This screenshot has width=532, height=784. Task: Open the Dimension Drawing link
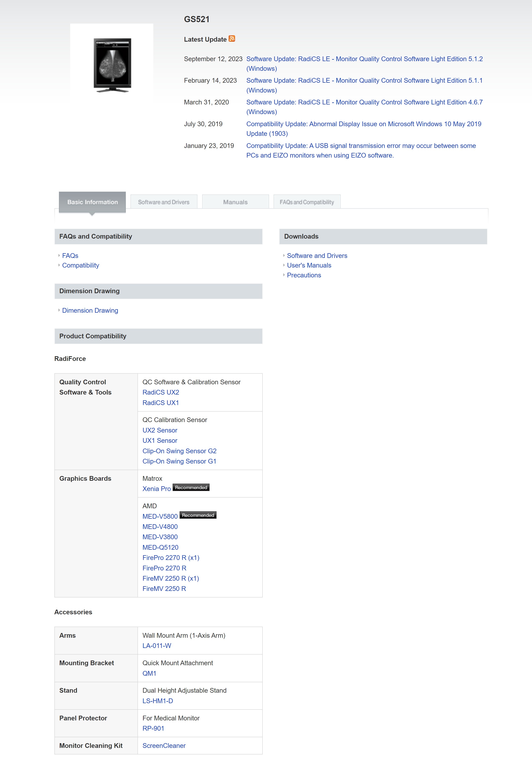pos(90,310)
